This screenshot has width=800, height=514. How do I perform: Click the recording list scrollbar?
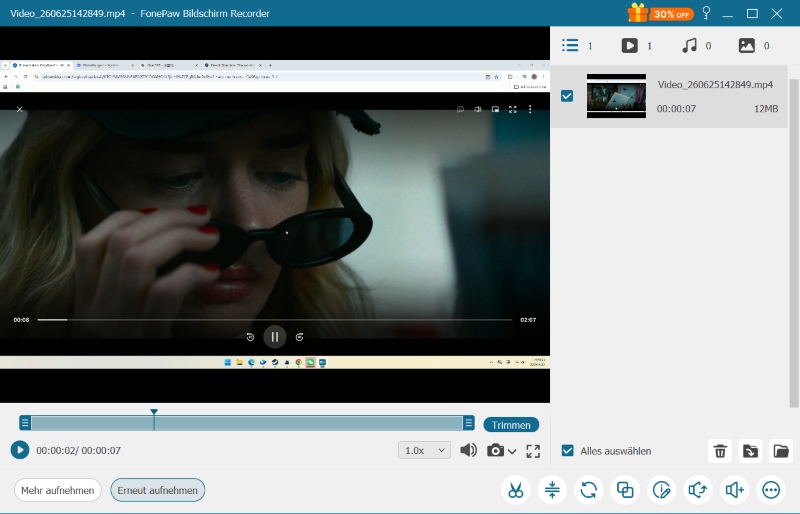(794, 243)
